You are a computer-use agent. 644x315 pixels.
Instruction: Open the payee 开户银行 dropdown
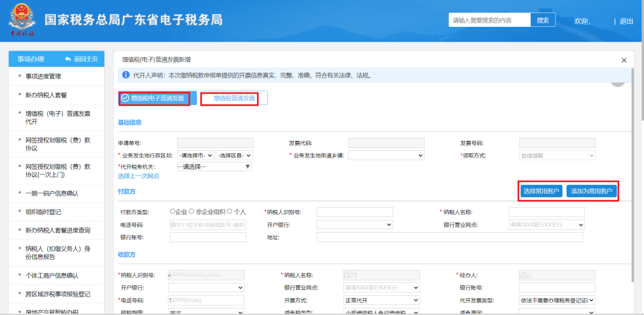[206, 287]
